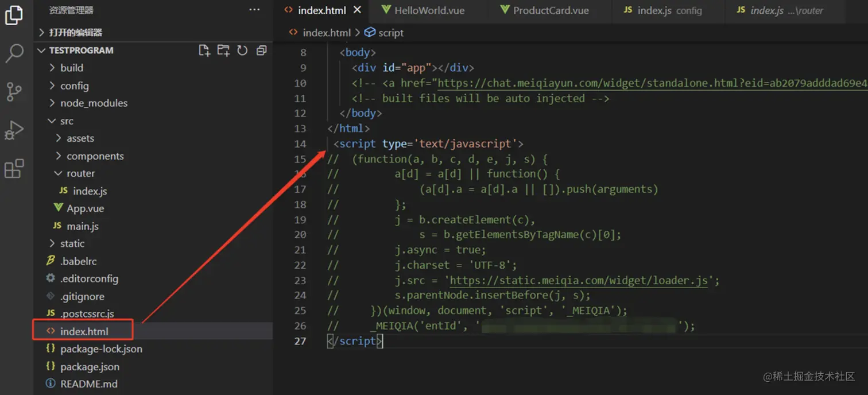This screenshot has width=868, height=395.
Task: Open the Source Control view
Action: [x=14, y=92]
